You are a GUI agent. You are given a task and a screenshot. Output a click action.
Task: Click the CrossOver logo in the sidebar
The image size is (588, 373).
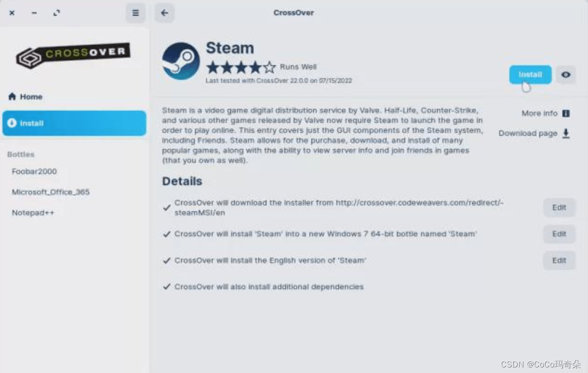pyautogui.click(x=73, y=55)
